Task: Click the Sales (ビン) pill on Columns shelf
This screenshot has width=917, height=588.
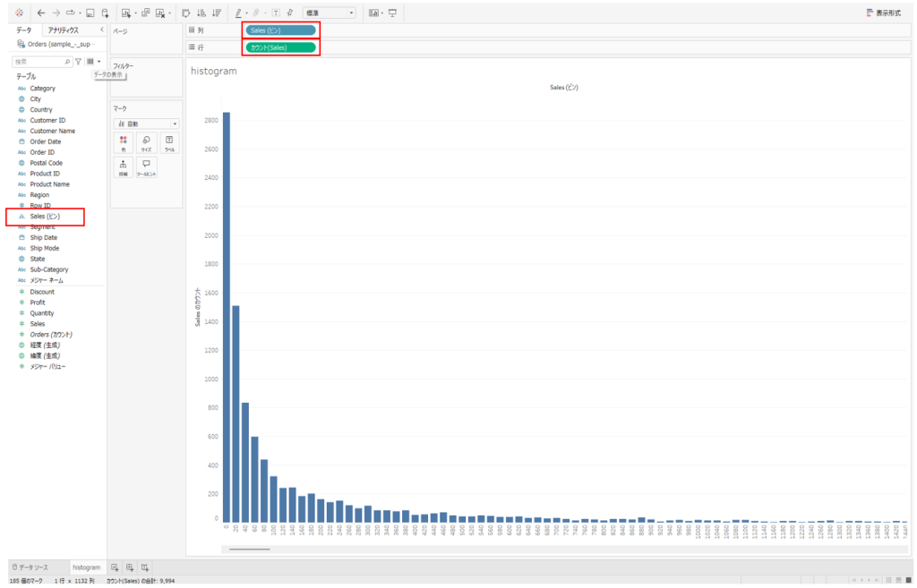Action: (280, 30)
